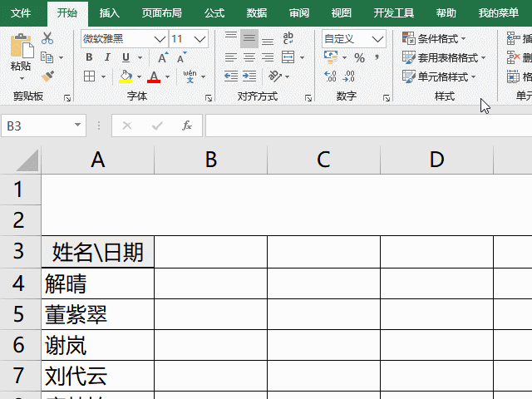This screenshot has height=399, width=532.
Task: Open 数字 group dialog launcher
Action: 386,98
